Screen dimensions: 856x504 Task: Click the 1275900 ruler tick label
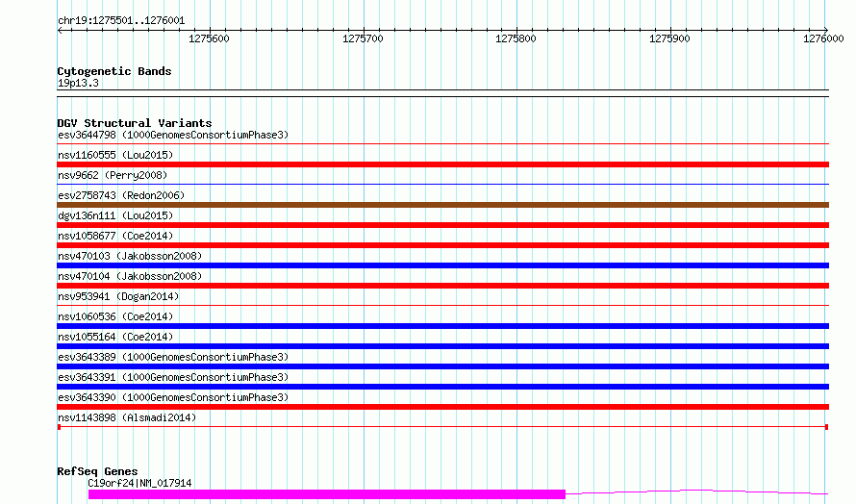click(669, 38)
